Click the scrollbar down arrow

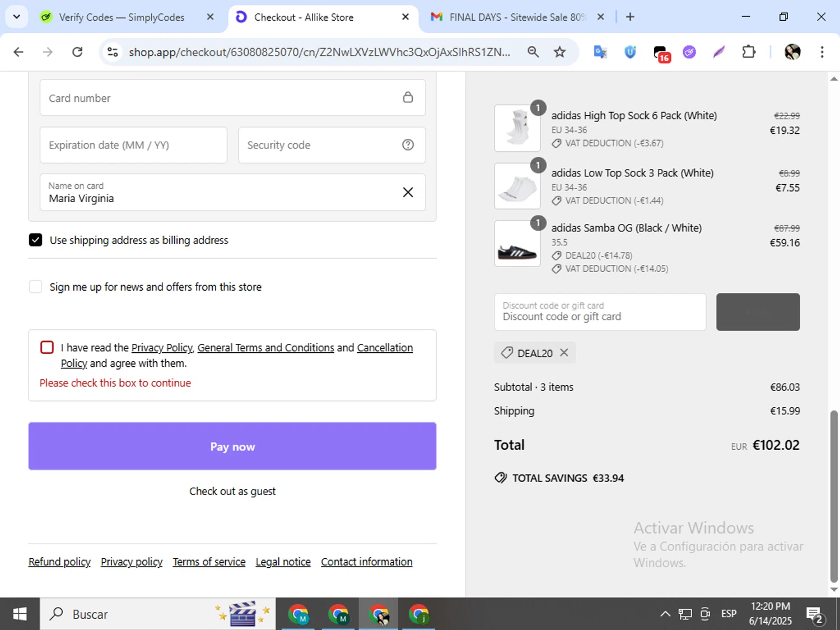point(834,590)
